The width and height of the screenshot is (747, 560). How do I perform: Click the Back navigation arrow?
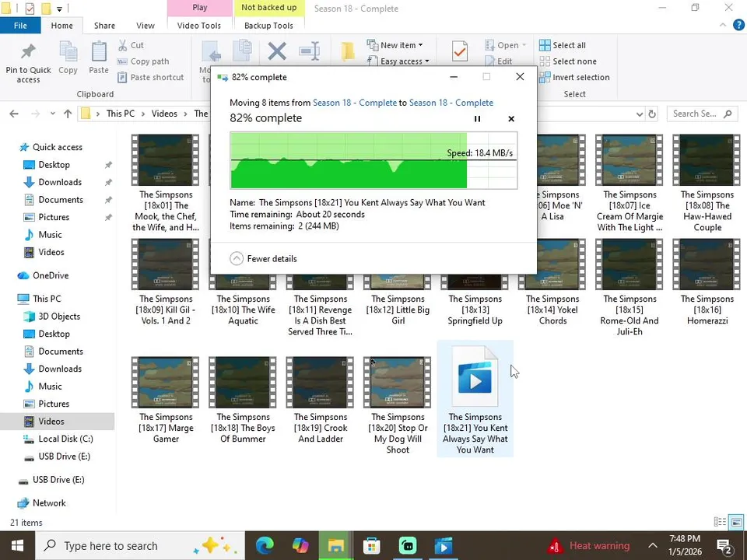[14, 114]
